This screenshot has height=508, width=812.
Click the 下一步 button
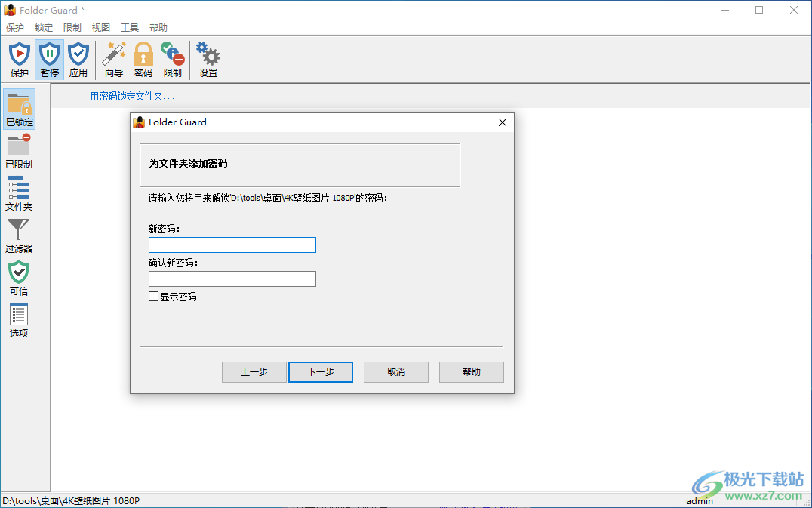pos(321,372)
